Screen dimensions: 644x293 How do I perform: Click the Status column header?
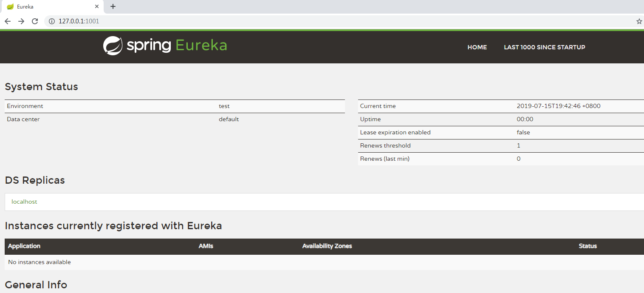(x=588, y=246)
